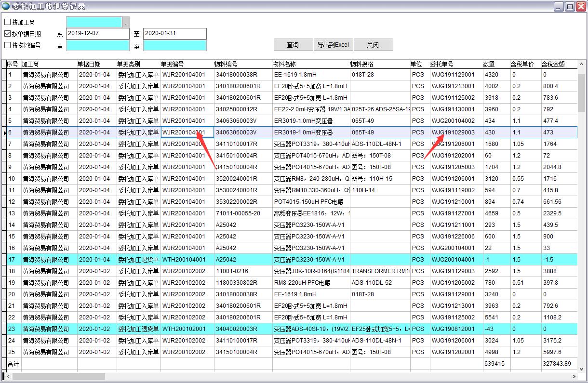Uncheck the 按单据日期 checkbox

pyautogui.click(x=7, y=34)
